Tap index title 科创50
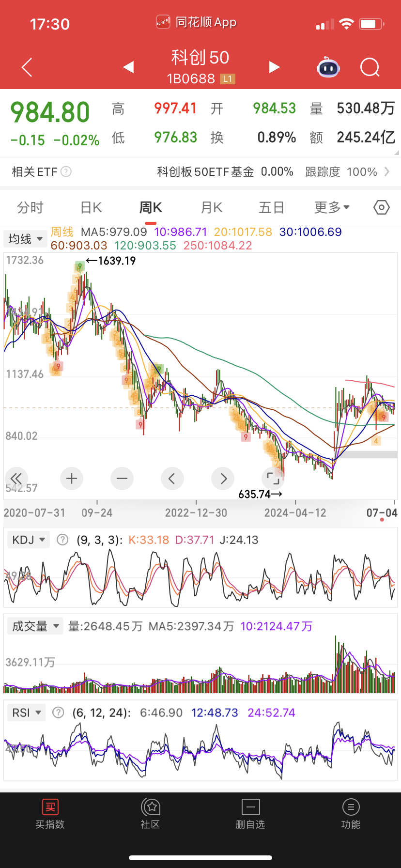 click(x=200, y=58)
